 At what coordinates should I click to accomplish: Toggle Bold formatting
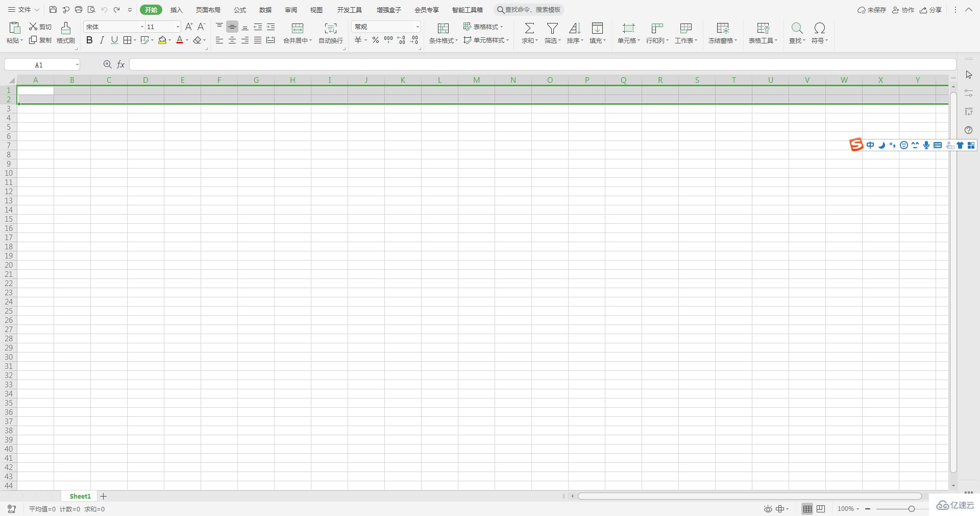pos(89,40)
